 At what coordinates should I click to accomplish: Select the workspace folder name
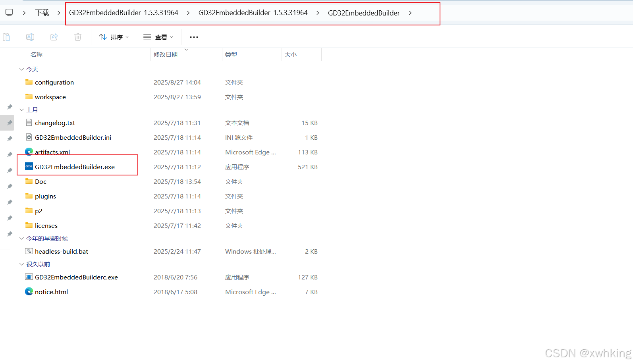[x=50, y=97]
